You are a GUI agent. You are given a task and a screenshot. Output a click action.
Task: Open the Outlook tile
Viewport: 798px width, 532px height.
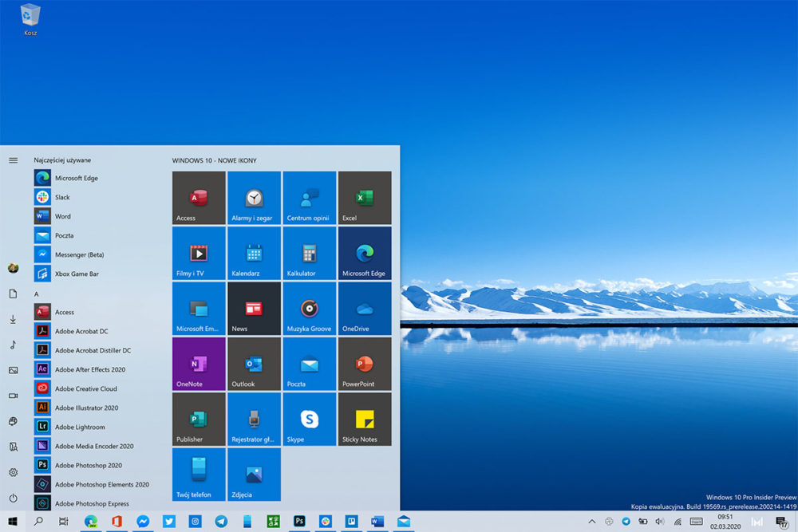[254, 365]
